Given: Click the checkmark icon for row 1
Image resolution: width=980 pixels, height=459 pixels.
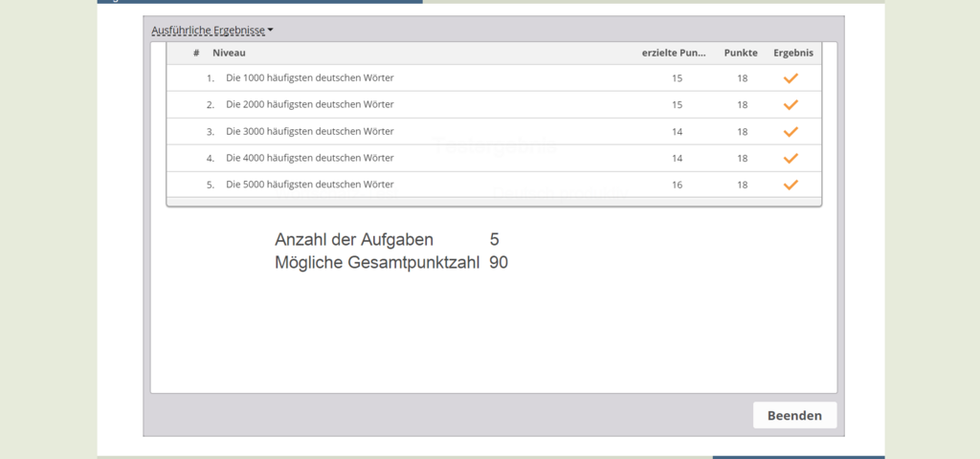Looking at the screenshot, I should click(x=791, y=78).
